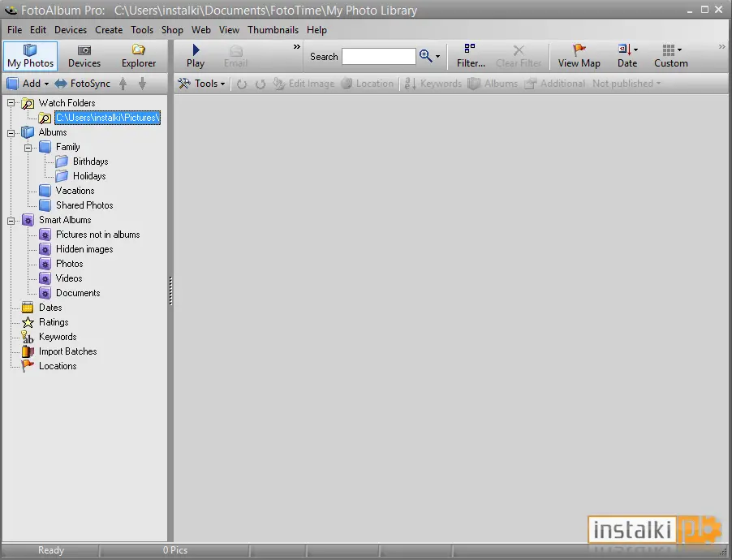Open the Explorer folder icon

(138, 50)
